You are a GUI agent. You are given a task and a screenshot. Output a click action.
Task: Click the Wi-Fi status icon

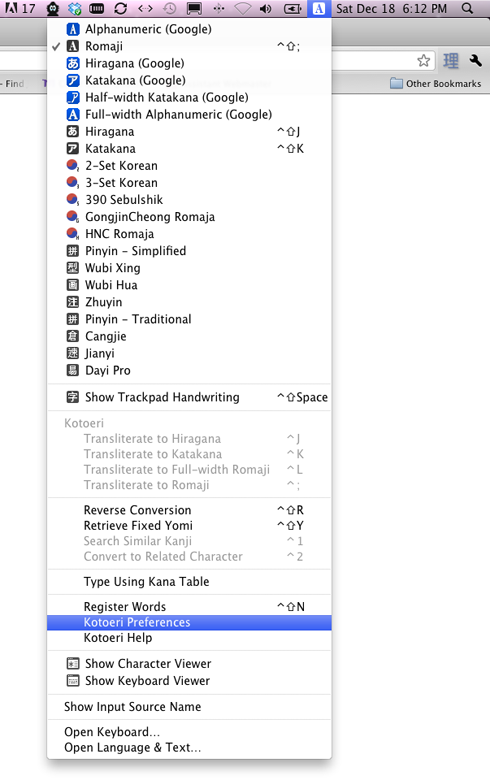click(242, 8)
